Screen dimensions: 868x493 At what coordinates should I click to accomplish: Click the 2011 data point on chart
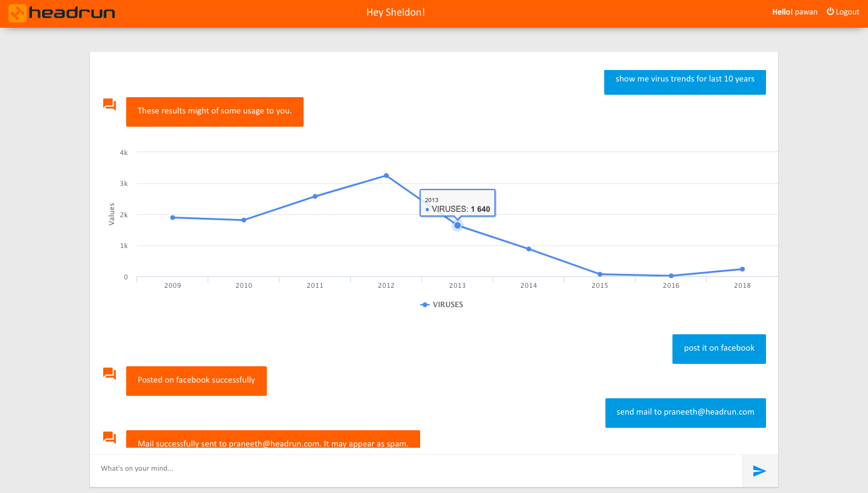(315, 196)
